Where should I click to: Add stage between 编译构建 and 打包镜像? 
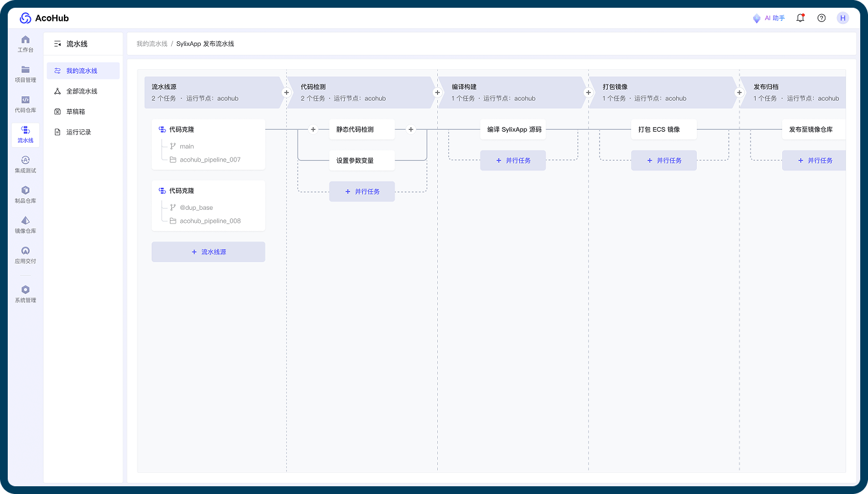588,92
